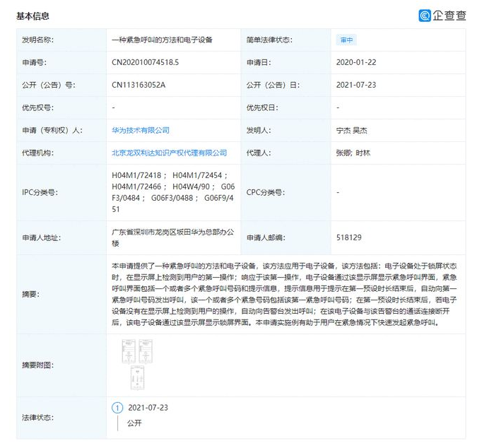
Task: Open the bottom abstract drawing thumbnail
Action: coord(137,379)
